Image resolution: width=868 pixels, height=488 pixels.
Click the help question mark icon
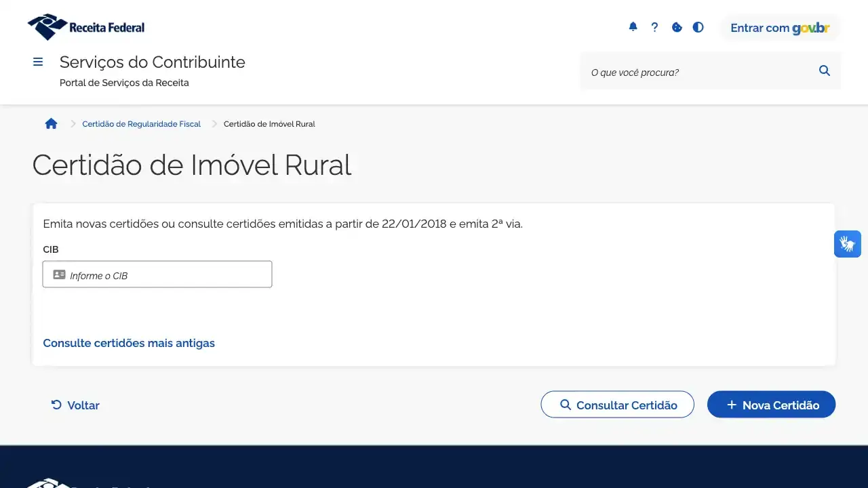654,27
